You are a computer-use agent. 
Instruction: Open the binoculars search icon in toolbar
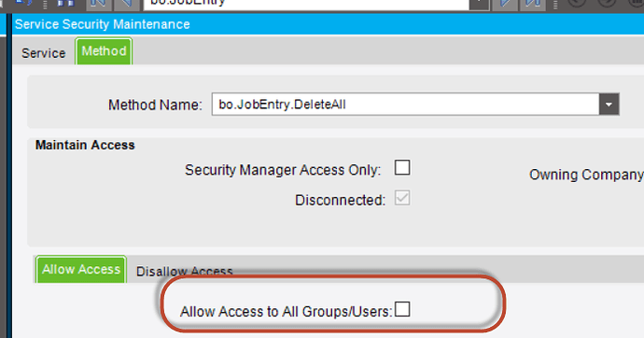point(65,4)
